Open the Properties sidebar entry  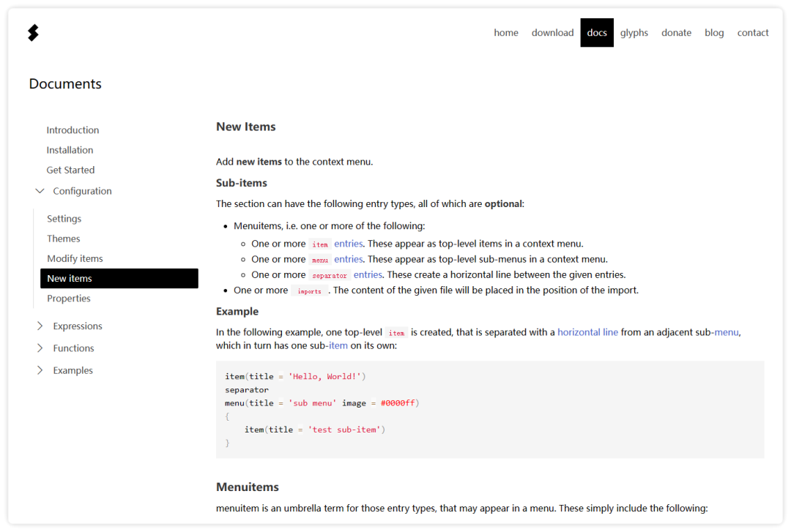tap(69, 299)
